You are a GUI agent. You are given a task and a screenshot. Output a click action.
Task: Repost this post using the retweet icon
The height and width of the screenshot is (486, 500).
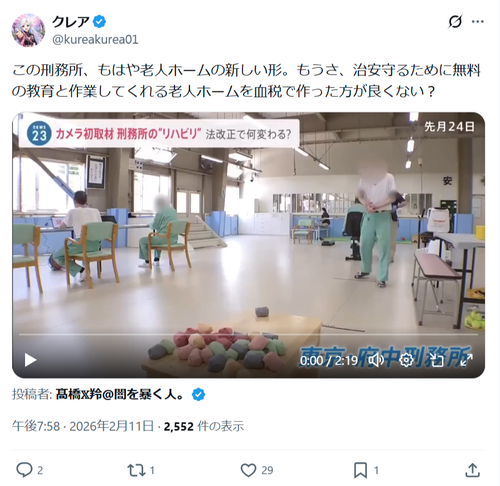coord(136,470)
